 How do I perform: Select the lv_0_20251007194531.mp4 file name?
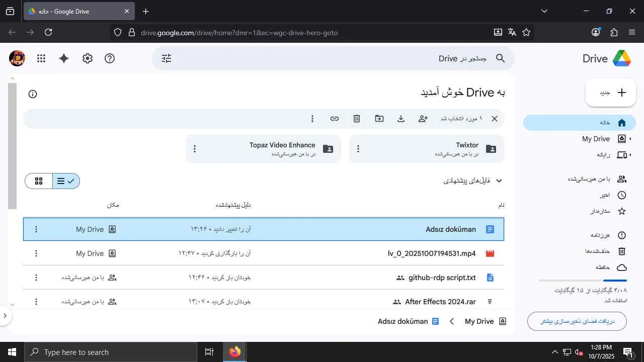point(432,253)
